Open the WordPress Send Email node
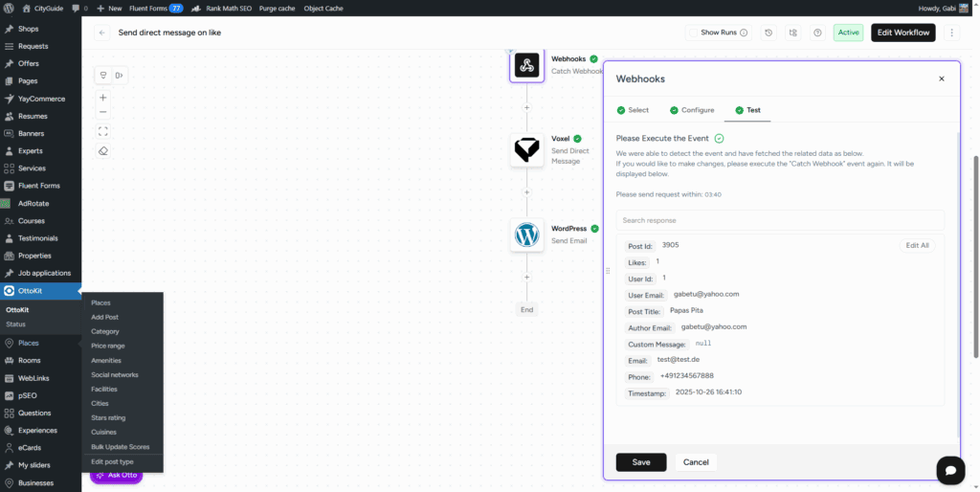This screenshot has width=980, height=492. (x=526, y=235)
